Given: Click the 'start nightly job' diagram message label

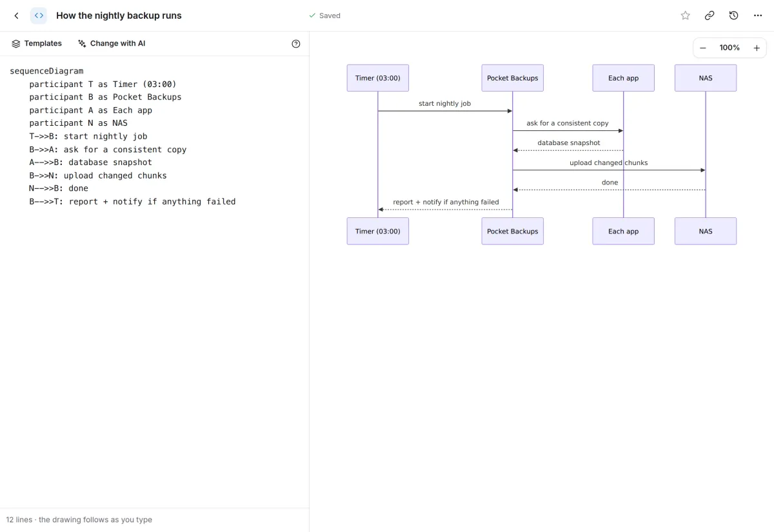Looking at the screenshot, I should pyautogui.click(x=444, y=103).
